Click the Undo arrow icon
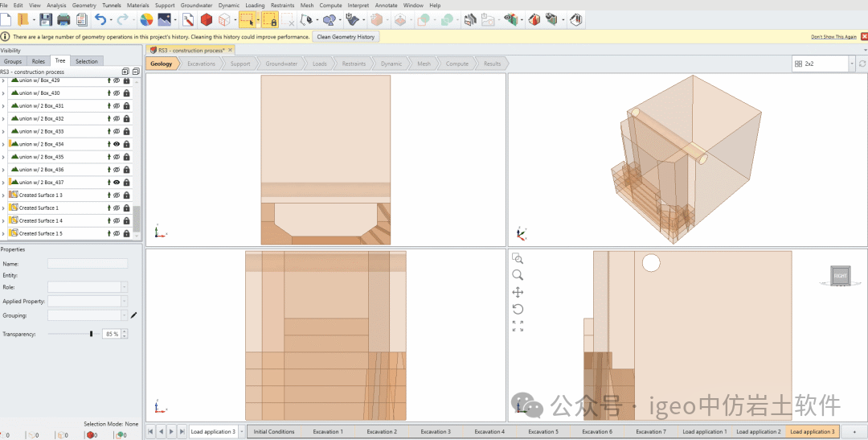The width and height of the screenshot is (868, 440). [x=100, y=19]
